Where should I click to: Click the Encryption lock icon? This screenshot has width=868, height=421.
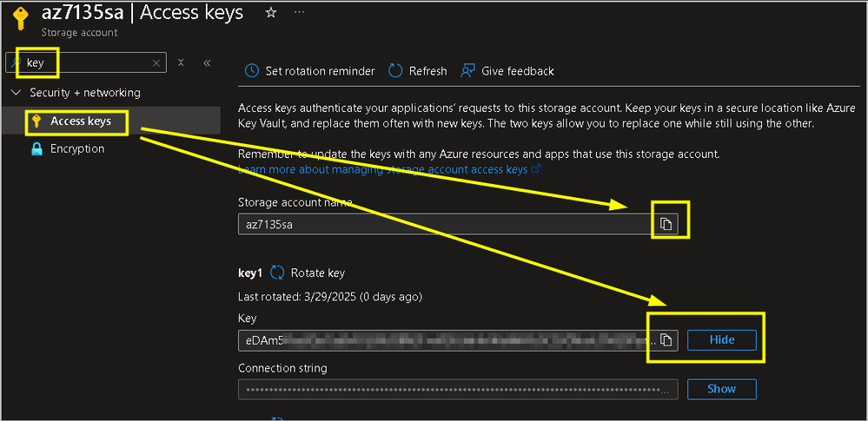pyautogui.click(x=36, y=148)
